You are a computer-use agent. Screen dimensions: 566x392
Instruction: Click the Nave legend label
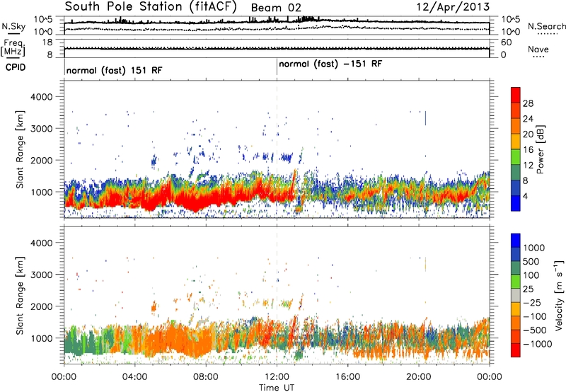pyautogui.click(x=538, y=50)
